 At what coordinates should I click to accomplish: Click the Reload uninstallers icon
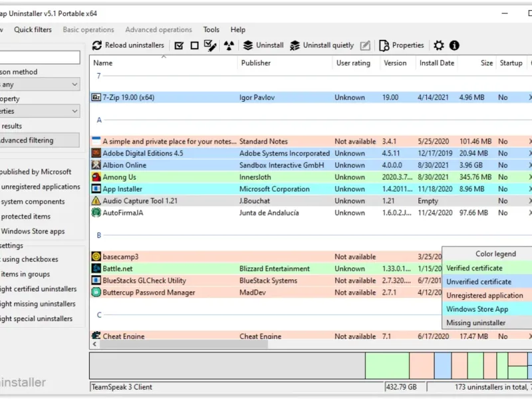(97, 45)
